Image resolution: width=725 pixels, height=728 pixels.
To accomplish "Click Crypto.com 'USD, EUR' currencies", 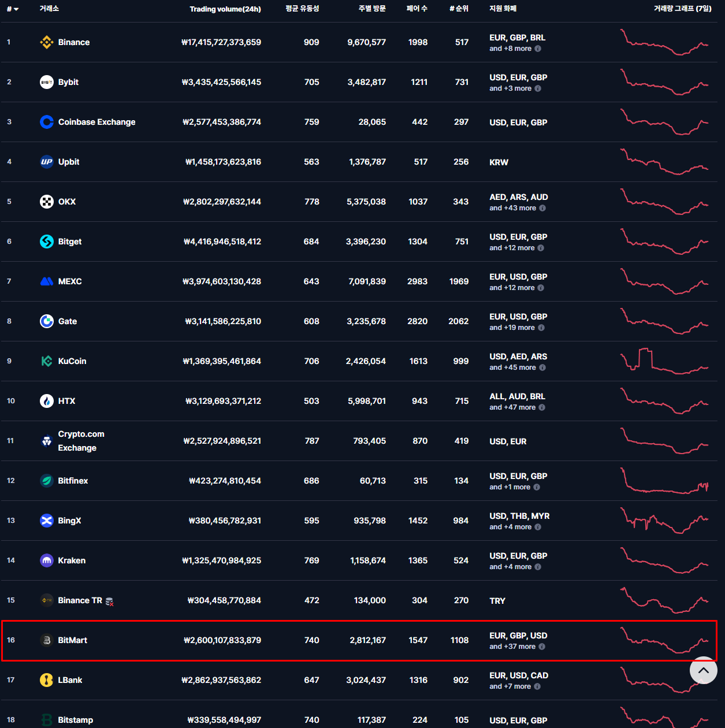I will 508,441.
